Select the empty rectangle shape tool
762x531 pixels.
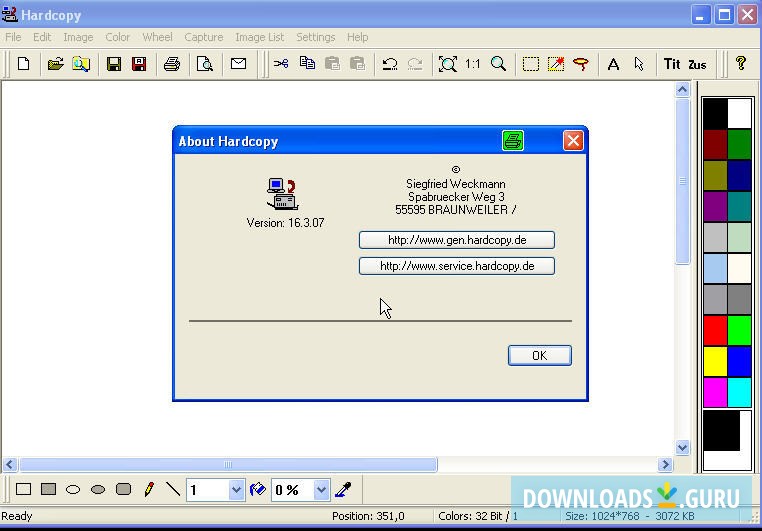23,489
